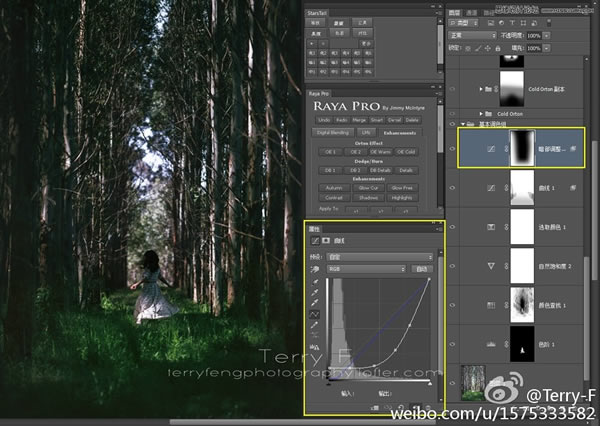Click selective color icon on 选取颜色 1

click(x=491, y=227)
